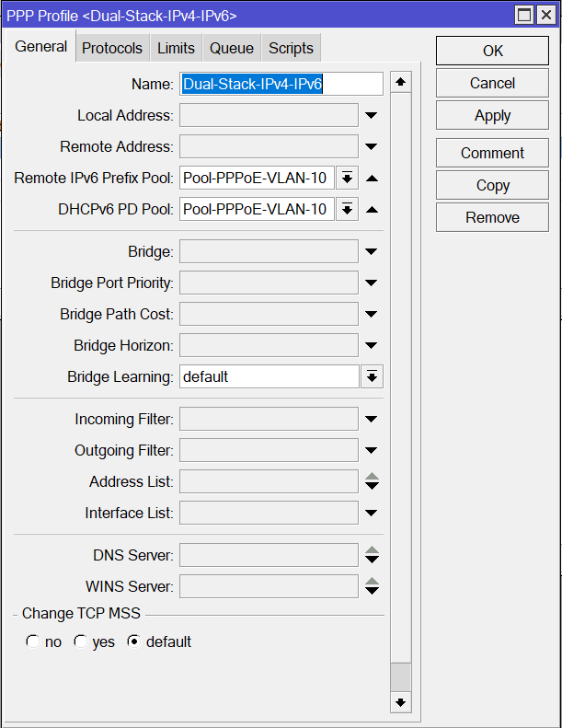
Task: Click the Comment button
Action: 492,154
